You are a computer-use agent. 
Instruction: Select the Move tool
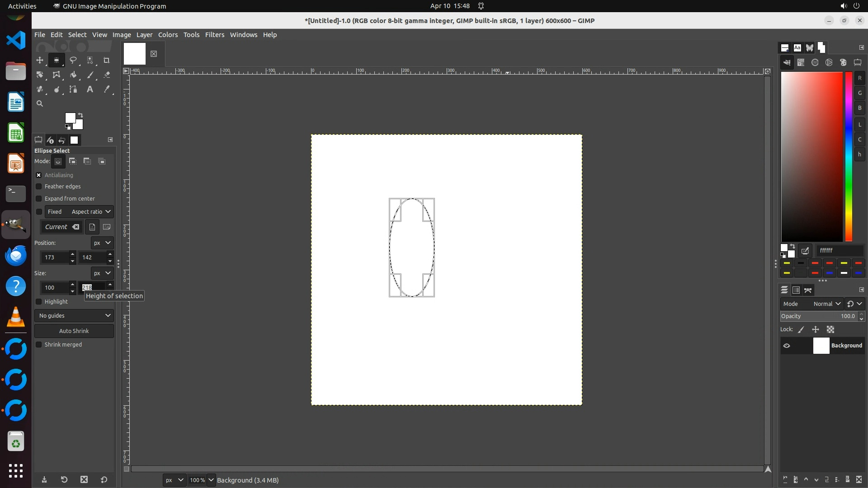pyautogui.click(x=40, y=60)
